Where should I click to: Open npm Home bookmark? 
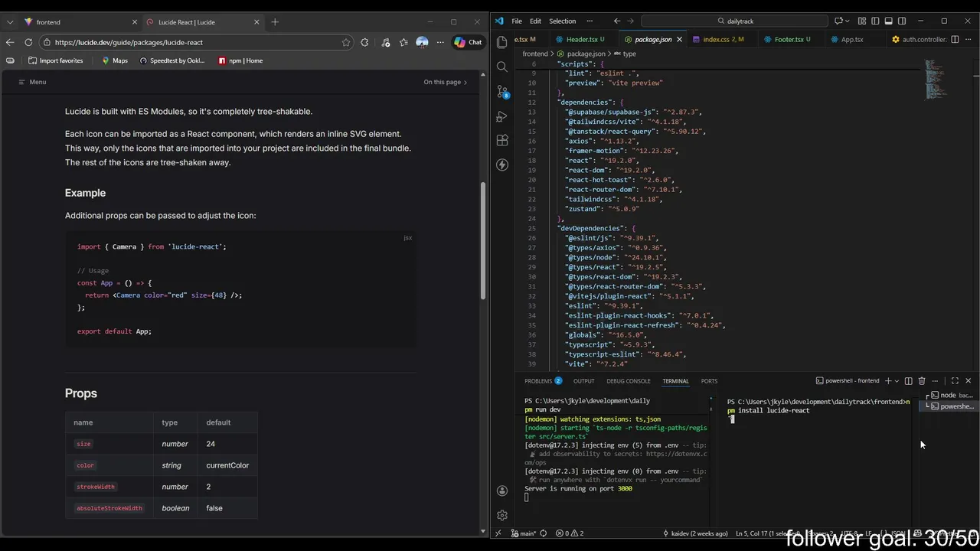click(240, 60)
